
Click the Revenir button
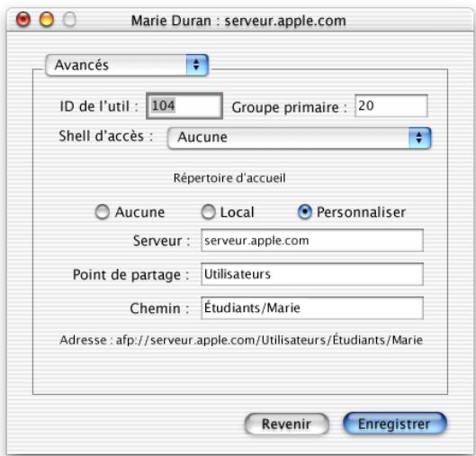[x=286, y=424]
